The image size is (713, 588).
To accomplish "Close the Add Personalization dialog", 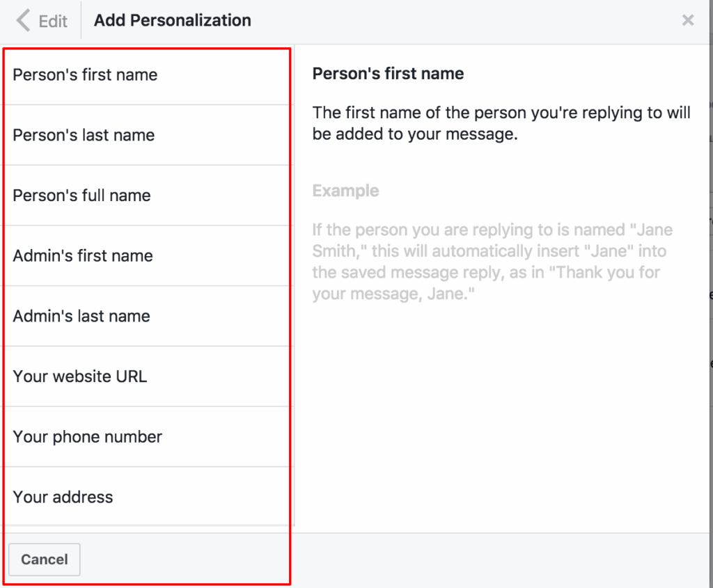I will (688, 20).
